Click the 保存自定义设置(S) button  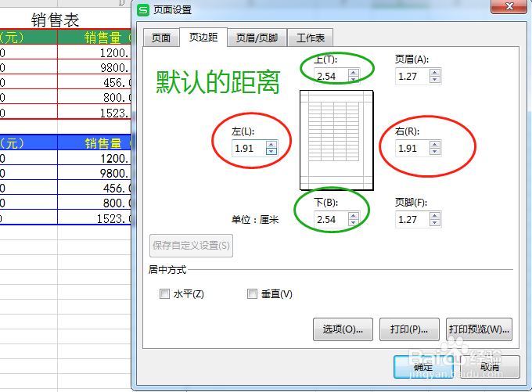[x=191, y=246]
